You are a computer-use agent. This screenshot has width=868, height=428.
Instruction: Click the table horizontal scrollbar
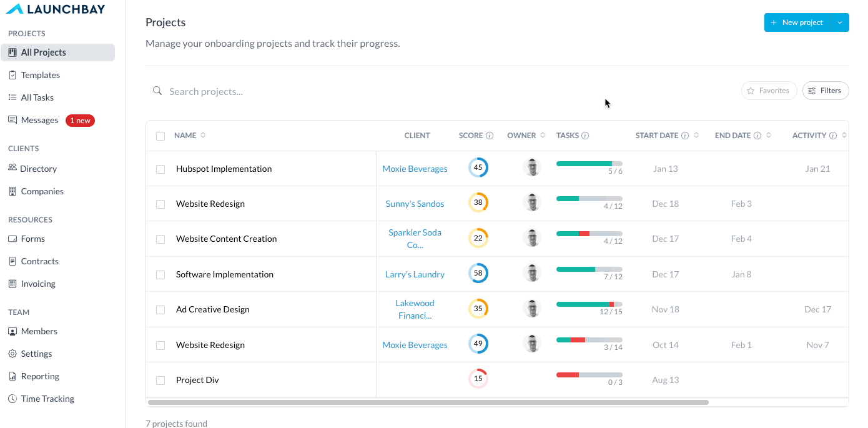point(428,402)
